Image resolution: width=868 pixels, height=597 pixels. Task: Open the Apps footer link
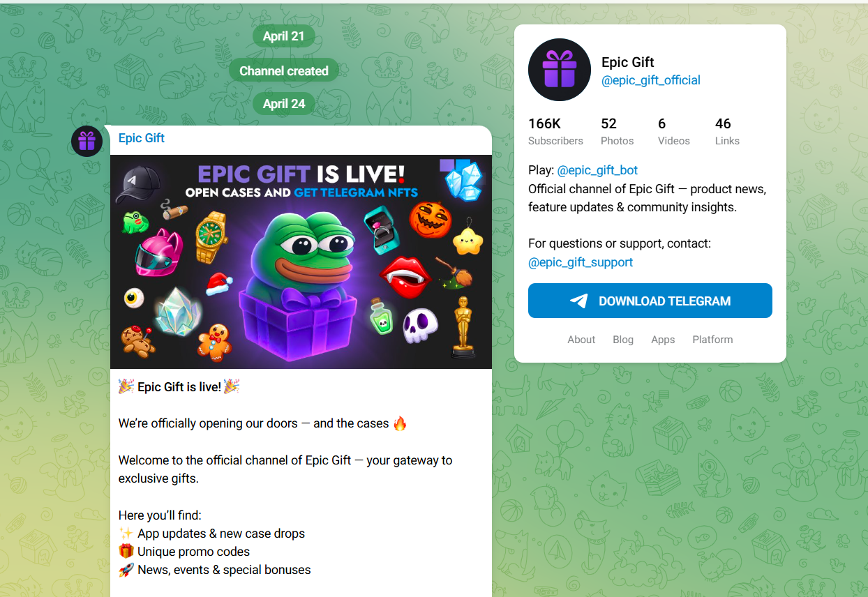[x=663, y=340]
